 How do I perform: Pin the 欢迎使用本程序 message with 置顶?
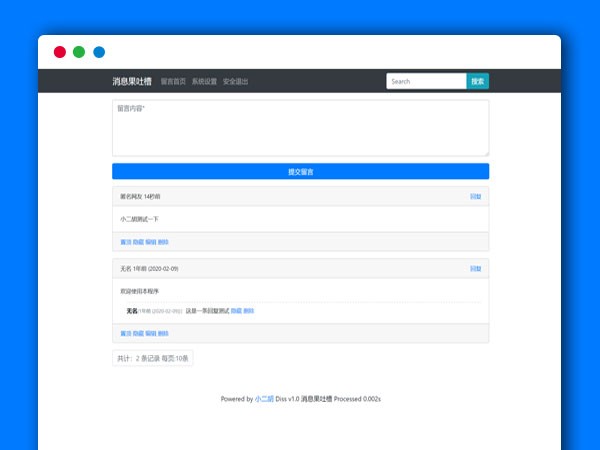click(x=125, y=333)
